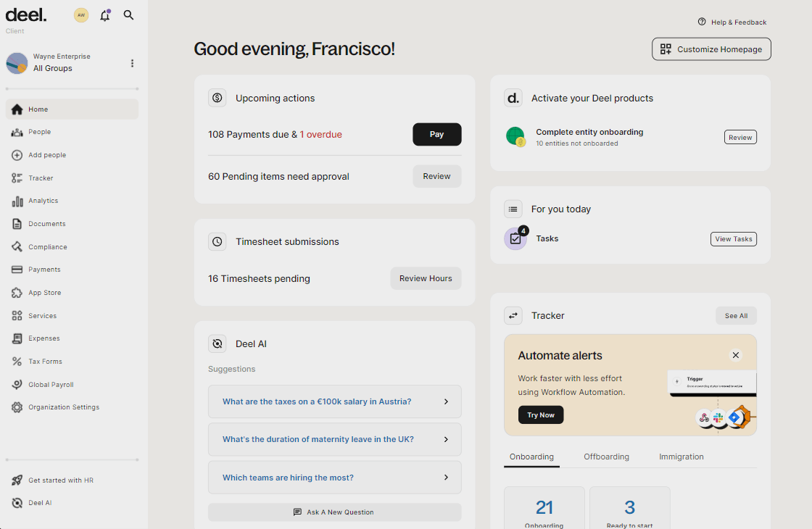Image resolution: width=812 pixels, height=529 pixels.
Task: Click the Tax Forms percent icon
Action: click(x=17, y=362)
